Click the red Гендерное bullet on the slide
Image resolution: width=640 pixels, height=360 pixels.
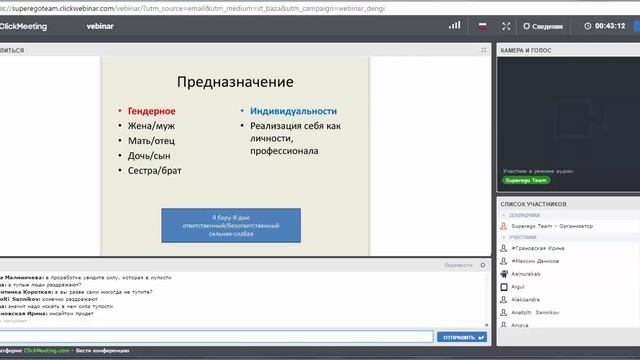point(151,111)
